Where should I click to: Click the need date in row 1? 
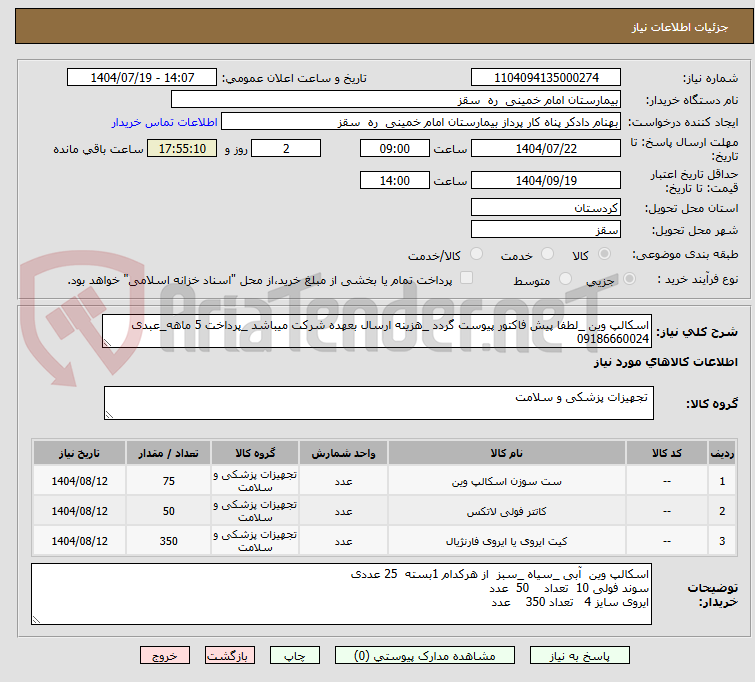click(x=79, y=481)
